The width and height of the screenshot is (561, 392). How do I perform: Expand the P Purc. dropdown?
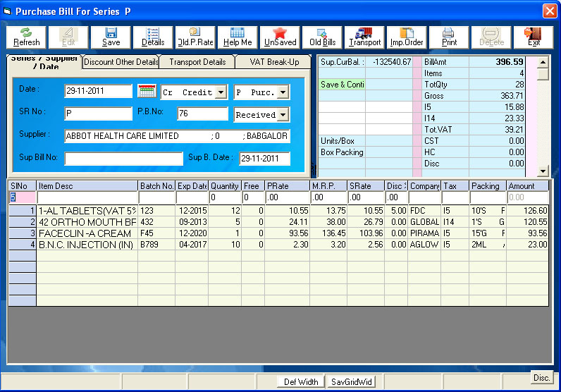(x=283, y=92)
